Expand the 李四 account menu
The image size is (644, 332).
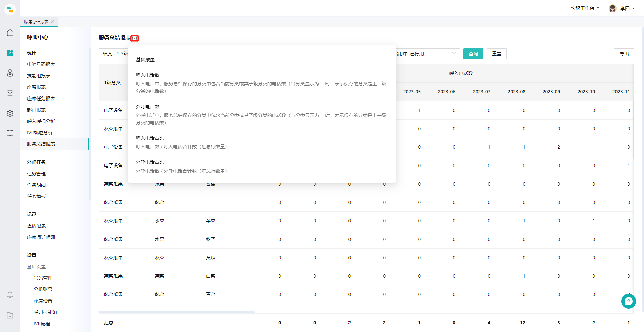[x=627, y=8]
